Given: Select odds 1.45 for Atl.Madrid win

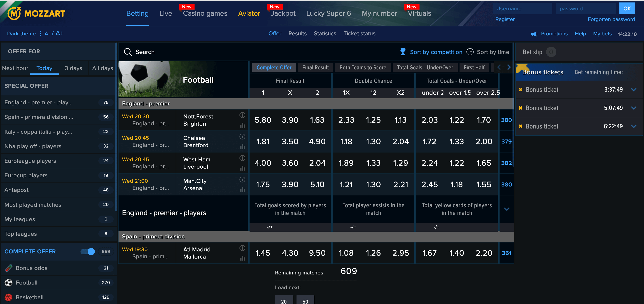Looking at the screenshot, I should click(x=263, y=253).
